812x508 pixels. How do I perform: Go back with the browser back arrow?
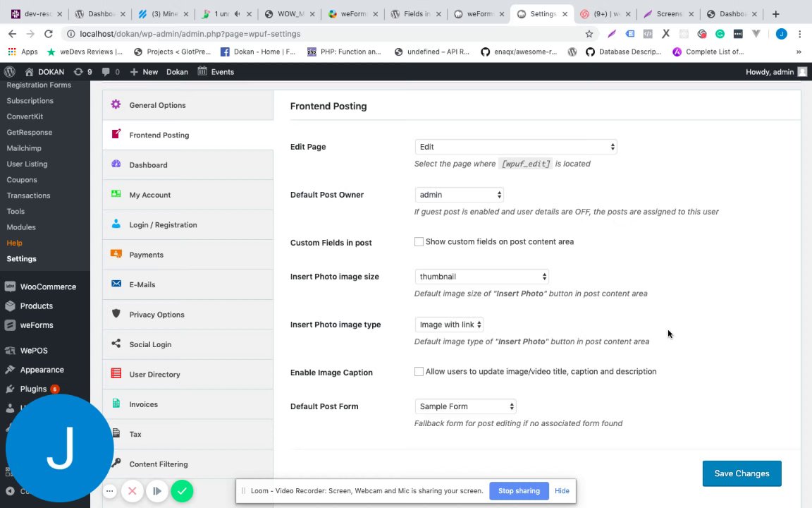coord(13,34)
